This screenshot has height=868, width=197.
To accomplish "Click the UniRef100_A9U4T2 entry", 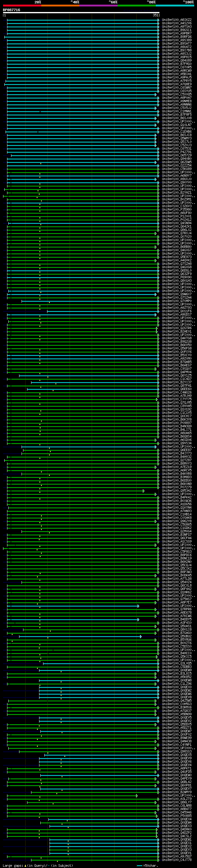I will tap(177, 47).
